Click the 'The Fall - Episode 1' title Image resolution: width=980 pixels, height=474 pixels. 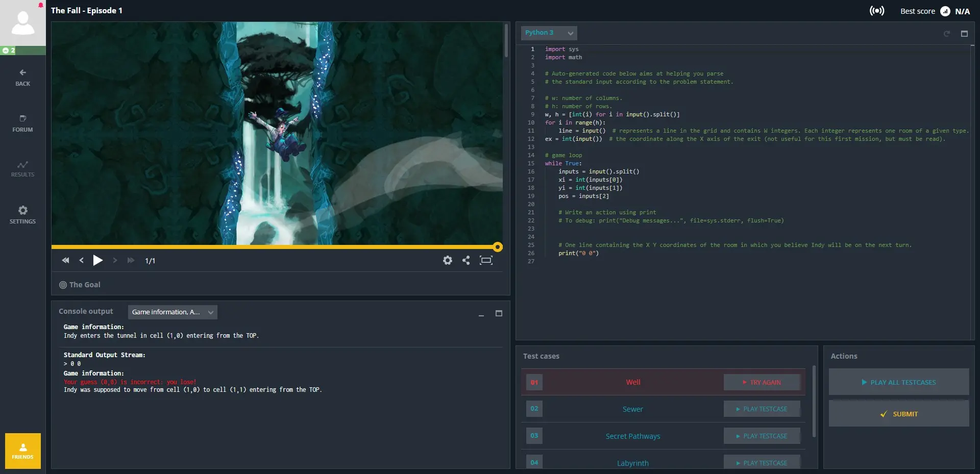87,10
